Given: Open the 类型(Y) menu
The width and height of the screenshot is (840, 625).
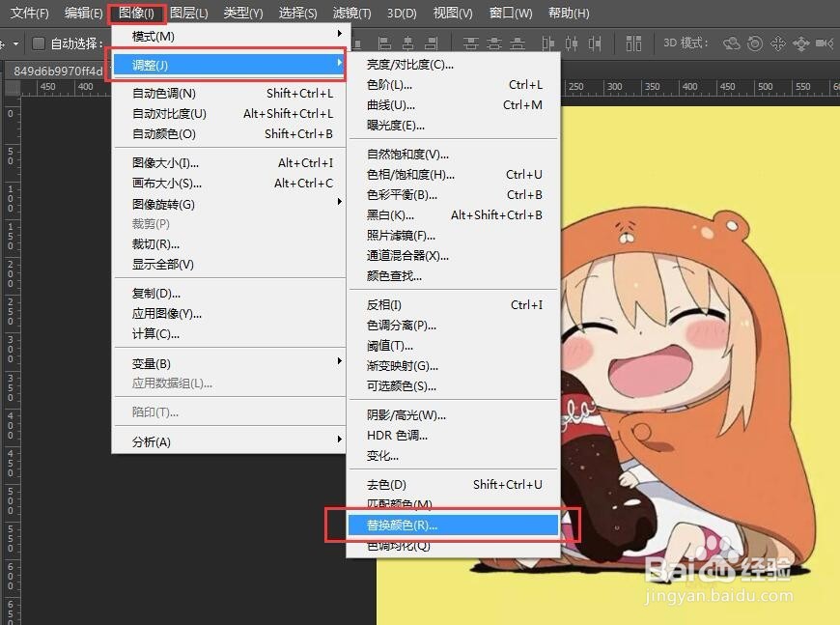Looking at the screenshot, I should coord(243,13).
